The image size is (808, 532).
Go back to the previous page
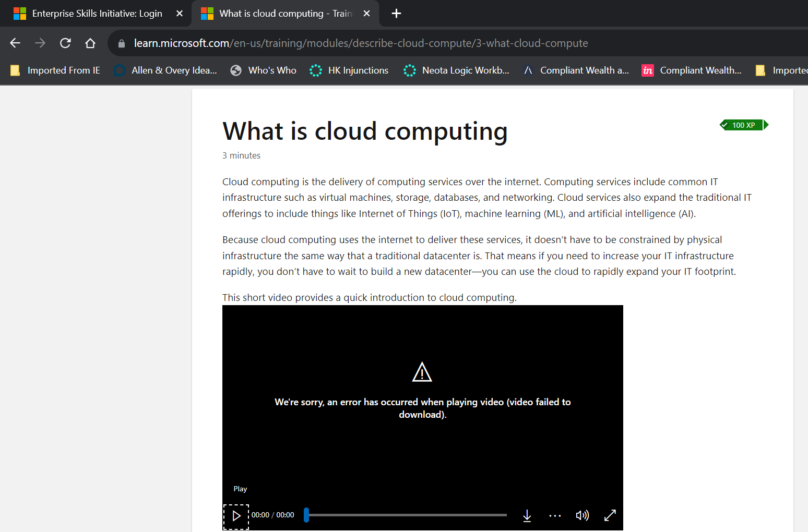[15, 43]
